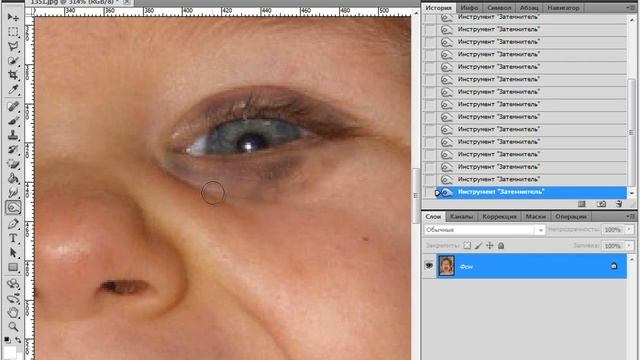Select the Rectangle shape tool
Viewport: 640px width, 360px height.
tap(13, 267)
